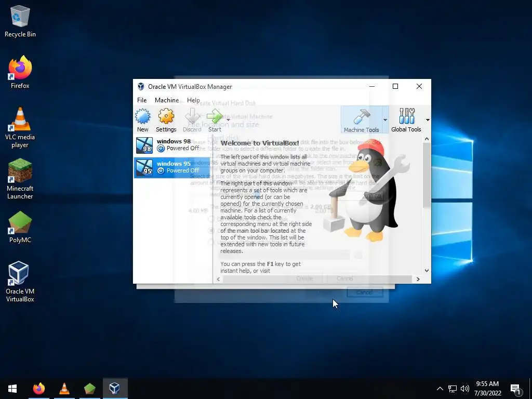Select the VLC media player desktop shortcut

[x=20, y=128]
